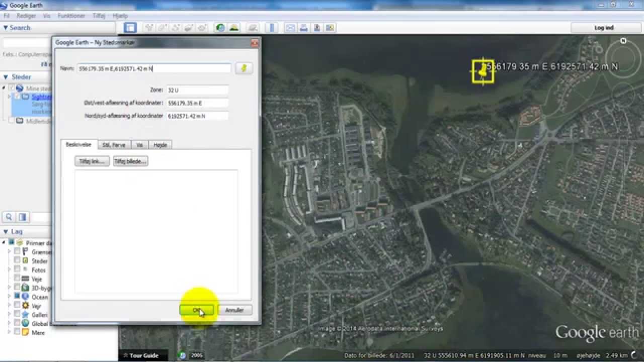Collapse the Primær database tree node

pos(5,243)
